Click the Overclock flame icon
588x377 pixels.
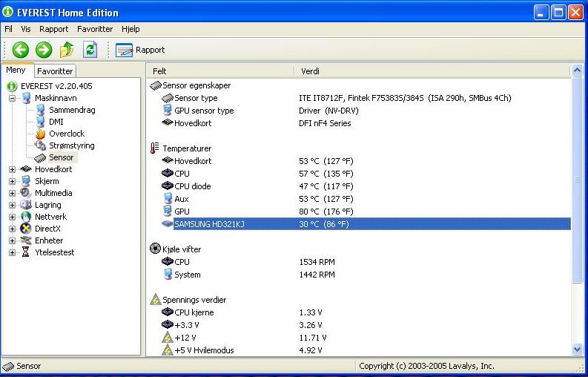point(40,134)
